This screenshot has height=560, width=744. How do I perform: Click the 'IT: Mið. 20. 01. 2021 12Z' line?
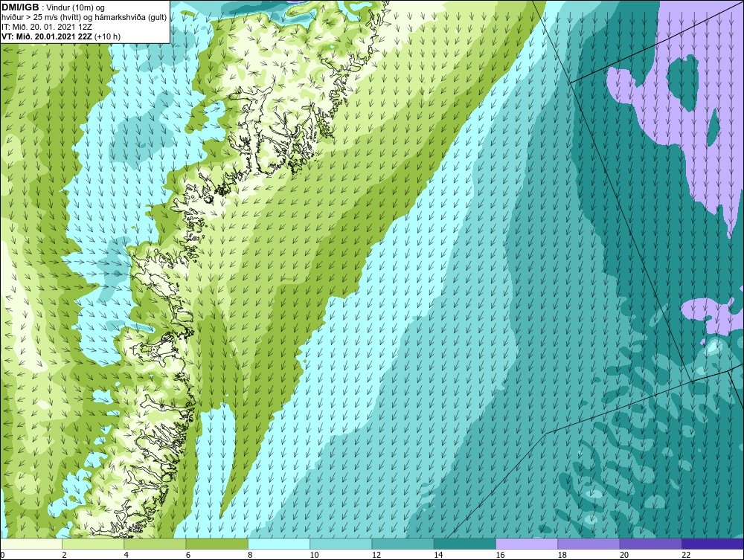pos(47,27)
